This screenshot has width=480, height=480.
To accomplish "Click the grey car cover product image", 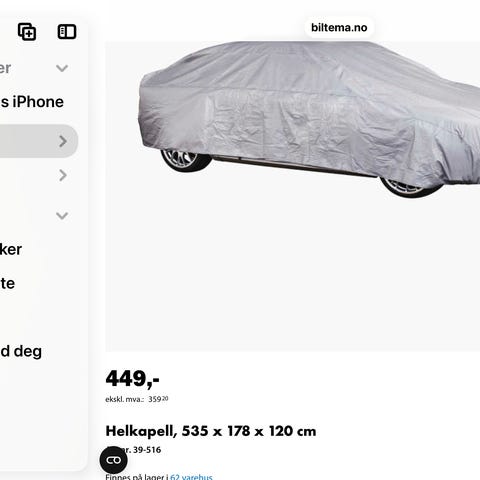I will 293,196.
